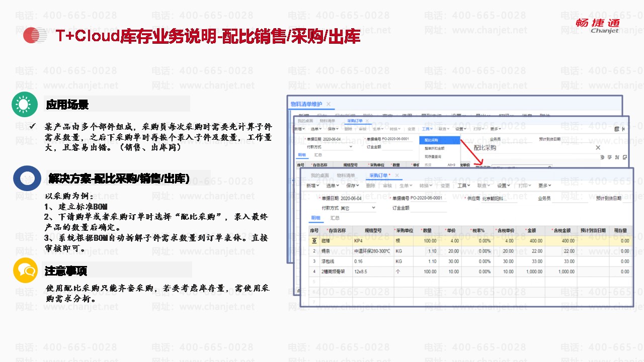Open 新增 dropdown in middle 采购订单 window
Viewport: 644px width, 362px height.
click(300, 129)
